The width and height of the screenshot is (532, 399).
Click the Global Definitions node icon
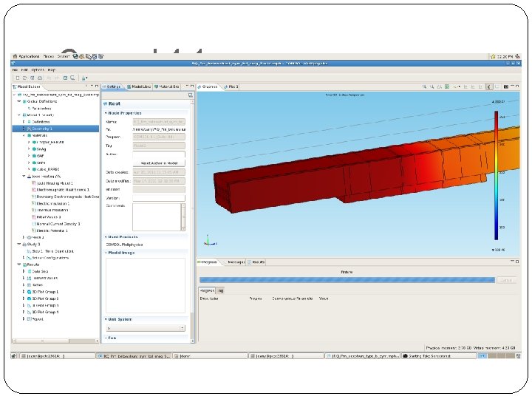(24, 101)
